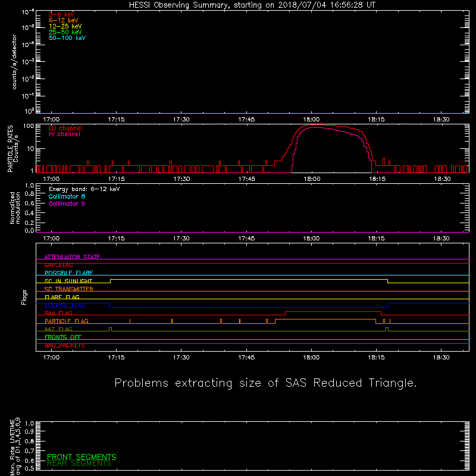Select the 'Collimator 8' legend label
The height and width of the screenshot is (476, 476).
point(67,196)
